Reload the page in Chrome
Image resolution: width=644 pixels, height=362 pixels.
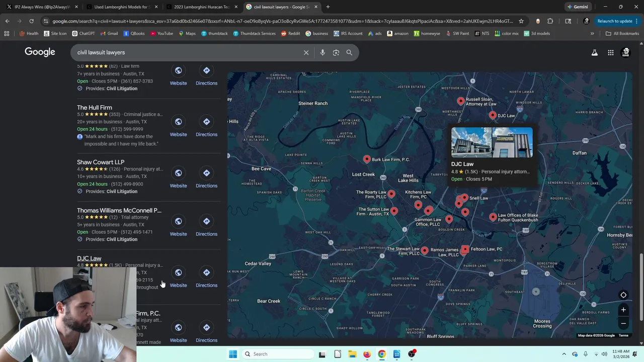click(x=31, y=21)
